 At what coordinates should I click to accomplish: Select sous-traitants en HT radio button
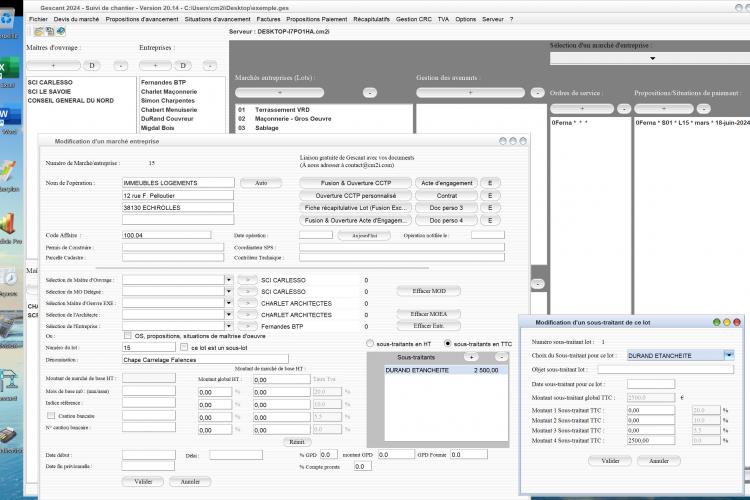click(x=370, y=344)
